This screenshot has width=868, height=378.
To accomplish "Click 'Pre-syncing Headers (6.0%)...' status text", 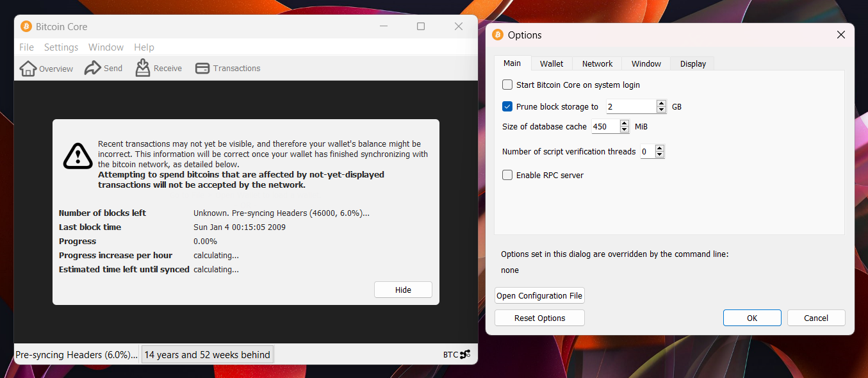I will click(76, 354).
